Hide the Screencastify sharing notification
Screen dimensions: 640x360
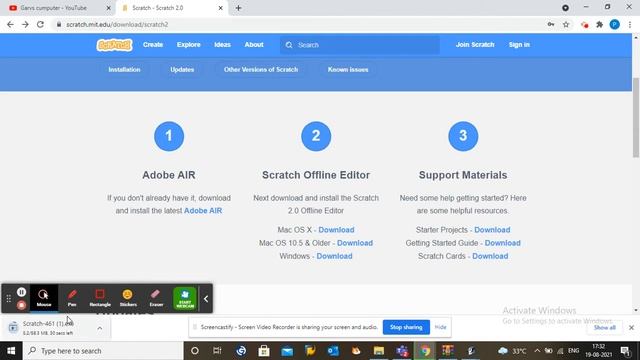click(440, 327)
